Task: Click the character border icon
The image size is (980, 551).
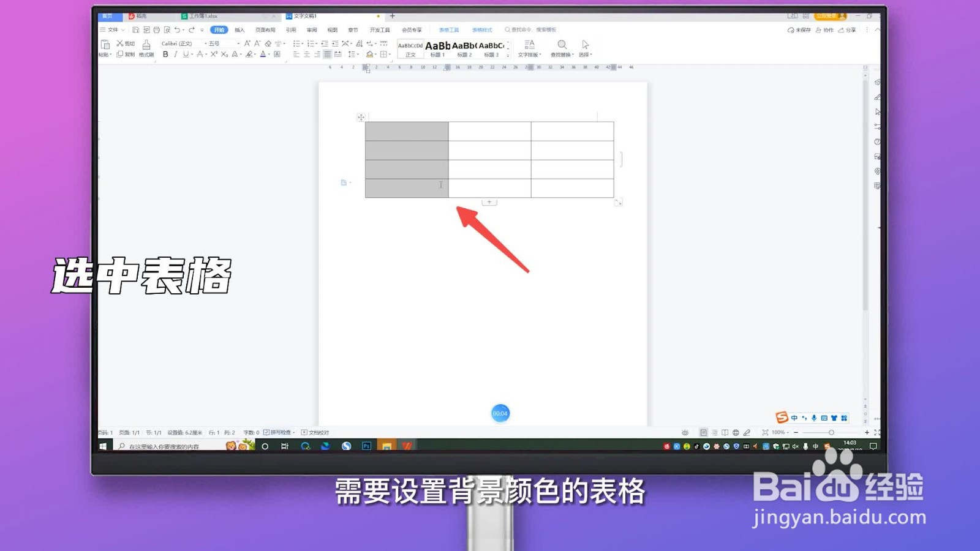Action: [x=277, y=54]
